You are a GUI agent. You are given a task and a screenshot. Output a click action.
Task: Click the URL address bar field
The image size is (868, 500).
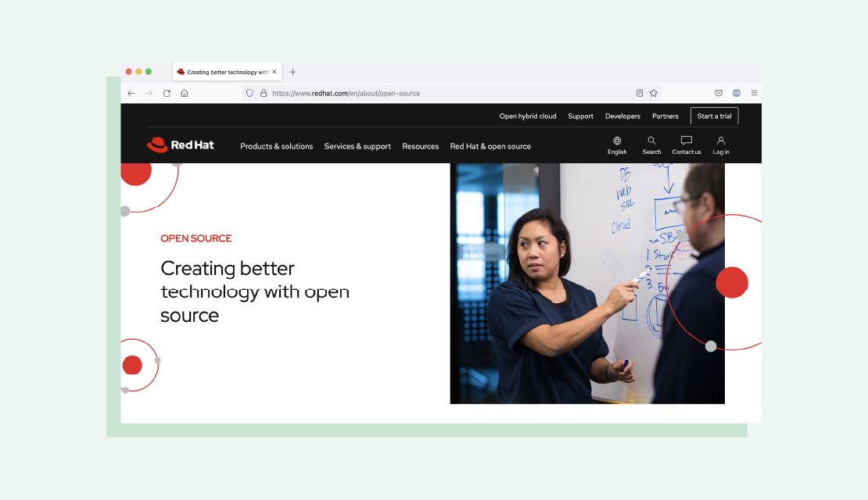click(x=446, y=93)
